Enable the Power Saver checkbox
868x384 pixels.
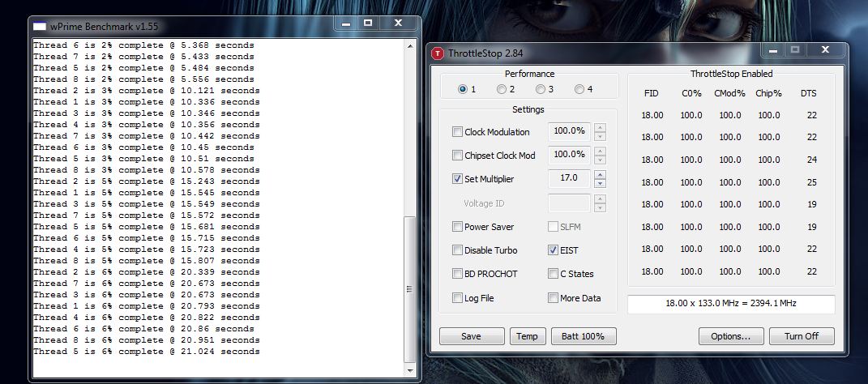(x=457, y=226)
